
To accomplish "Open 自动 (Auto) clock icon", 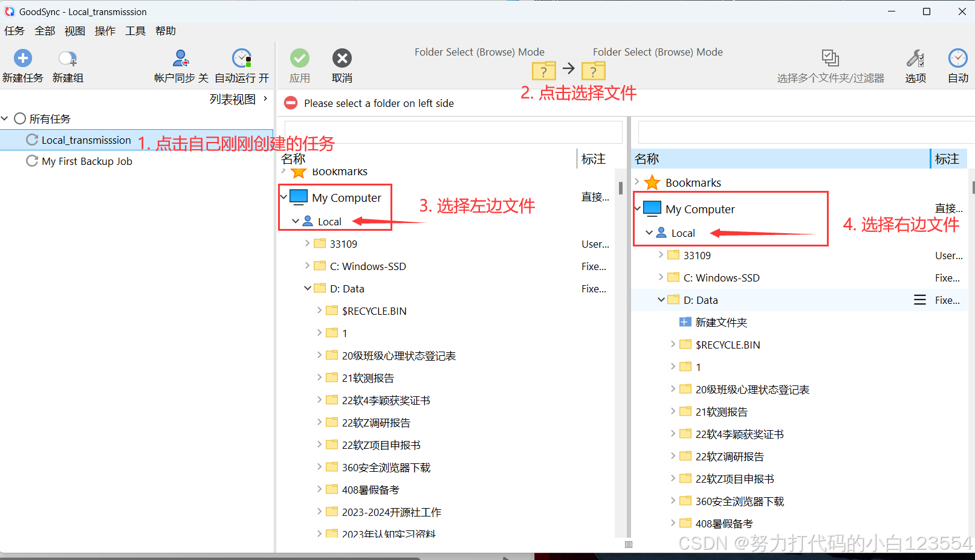I will [x=958, y=58].
